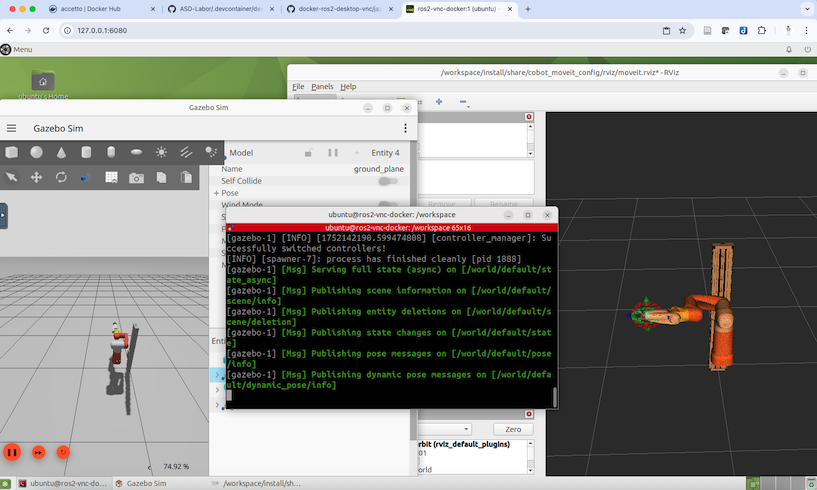The height and width of the screenshot is (490, 817).
Task: Select the rotate mode tool
Action: (x=61, y=177)
